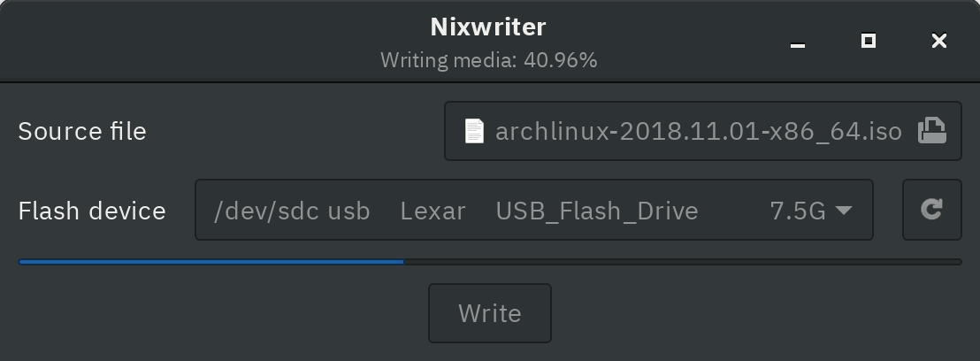Click the document icon beside the ISO filename
The image size is (980, 361).
click(x=474, y=131)
